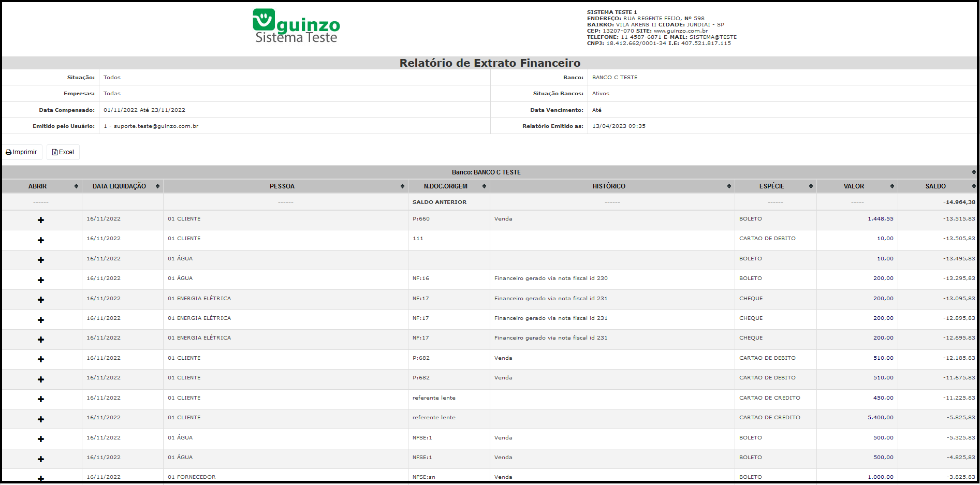Expand the row with saldo -12.895,83
Image resolution: width=980 pixels, height=485 pixels.
coord(41,320)
